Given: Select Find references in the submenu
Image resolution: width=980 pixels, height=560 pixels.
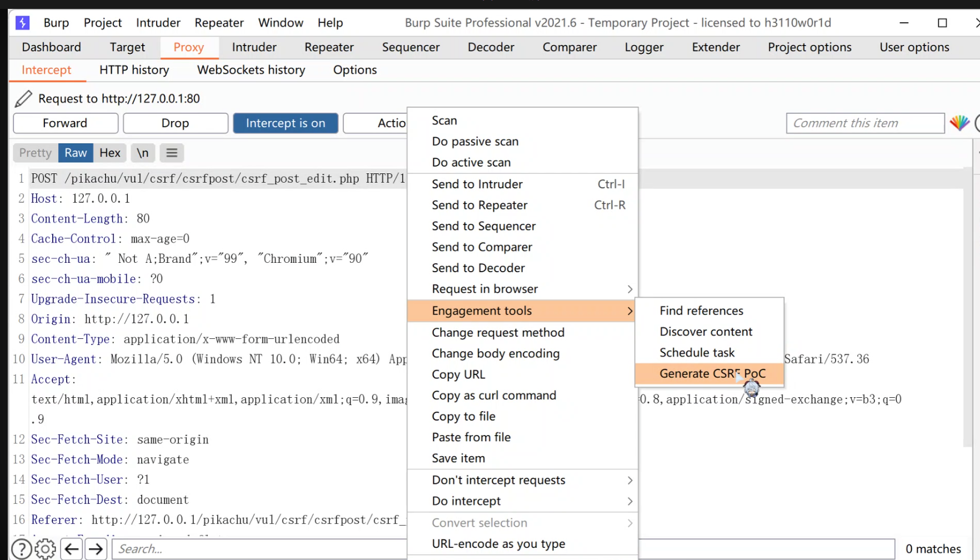Looking at the screenshot, I should click(709, 311).
